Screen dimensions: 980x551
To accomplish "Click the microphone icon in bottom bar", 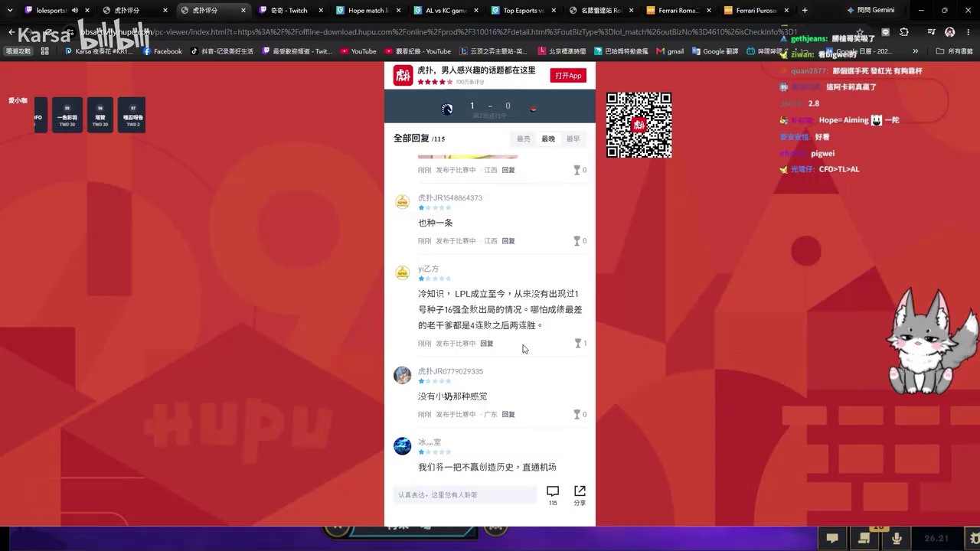I will pos(896,539).
